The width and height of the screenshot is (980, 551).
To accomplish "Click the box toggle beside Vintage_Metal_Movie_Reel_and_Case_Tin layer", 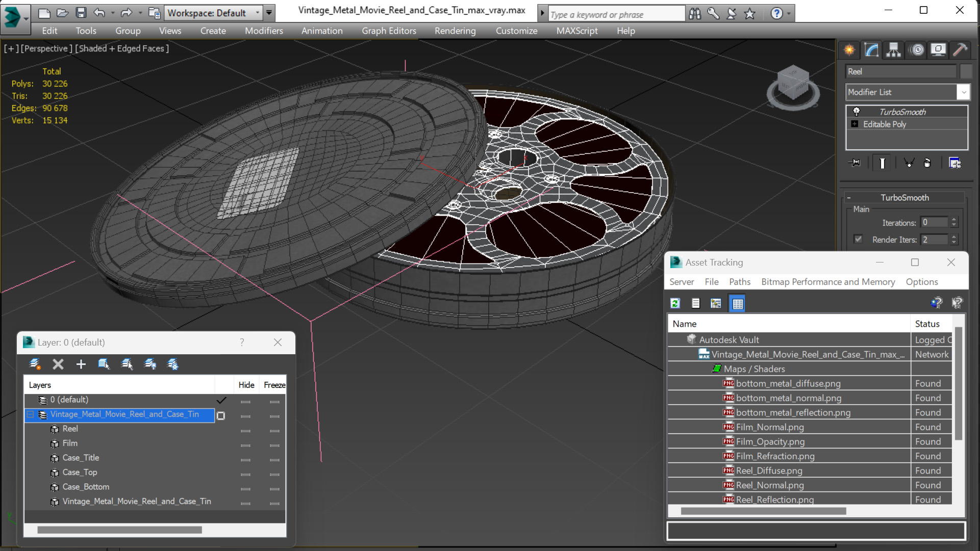I will click(x=221, y=415).
